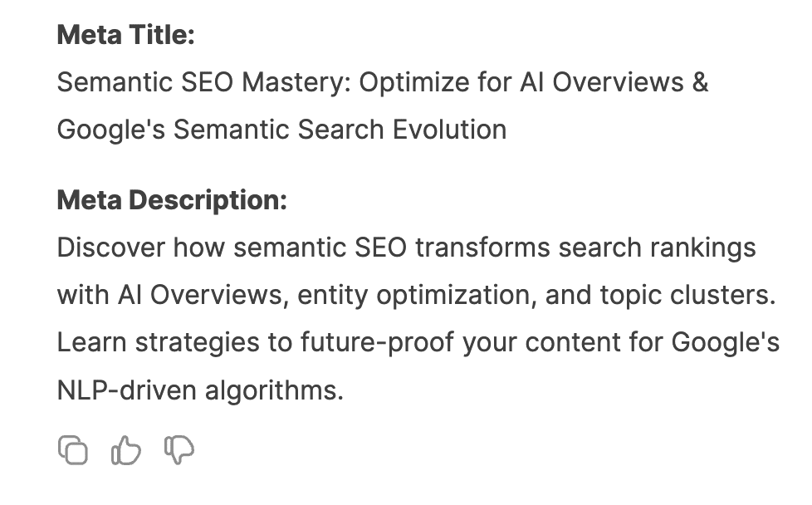The image size is (812, 505).
Task: Click the ampersand after 'AI Overviews'
Action: (700, 82)
